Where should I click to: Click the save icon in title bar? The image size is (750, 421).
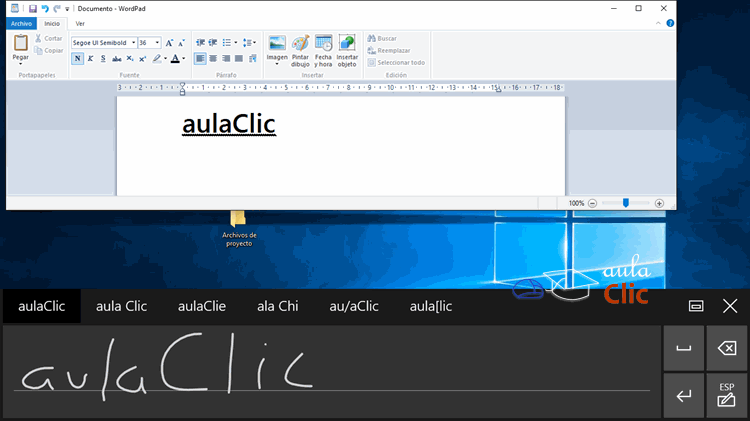(x=32, y=8)
